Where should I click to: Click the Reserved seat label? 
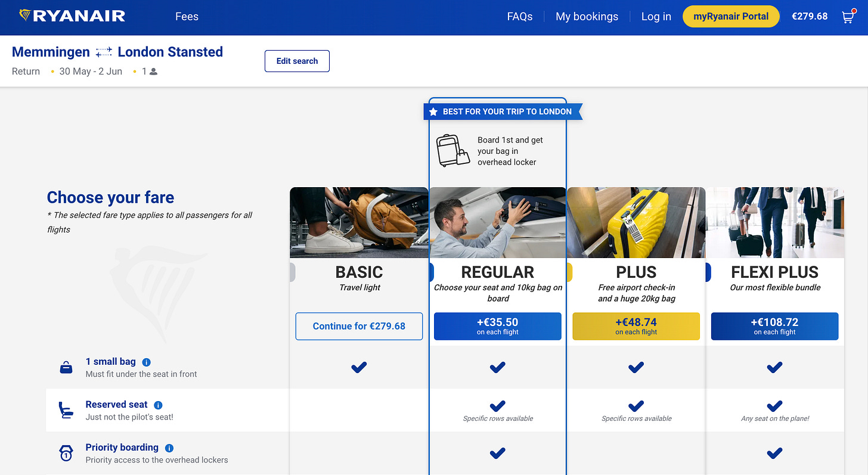[x=116, y=405]
